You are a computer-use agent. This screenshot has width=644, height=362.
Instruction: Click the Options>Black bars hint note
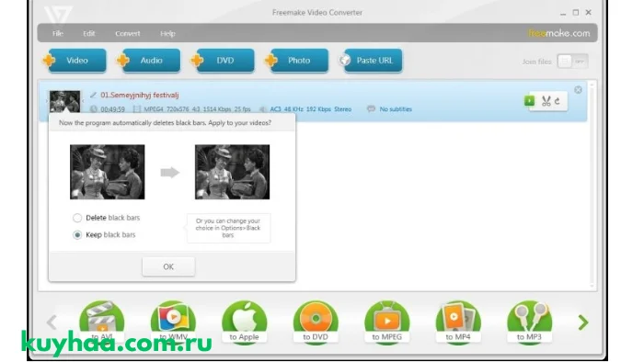coord(228,228)
